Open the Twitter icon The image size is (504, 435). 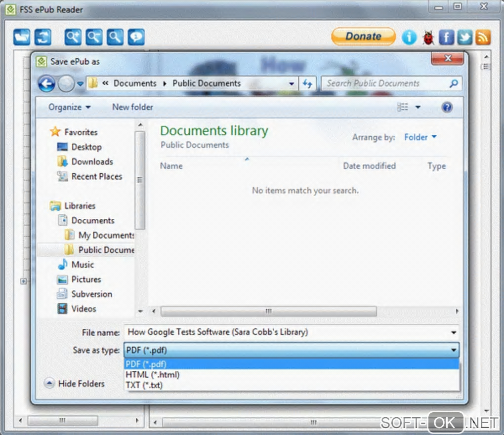click(x=464, y=37)
